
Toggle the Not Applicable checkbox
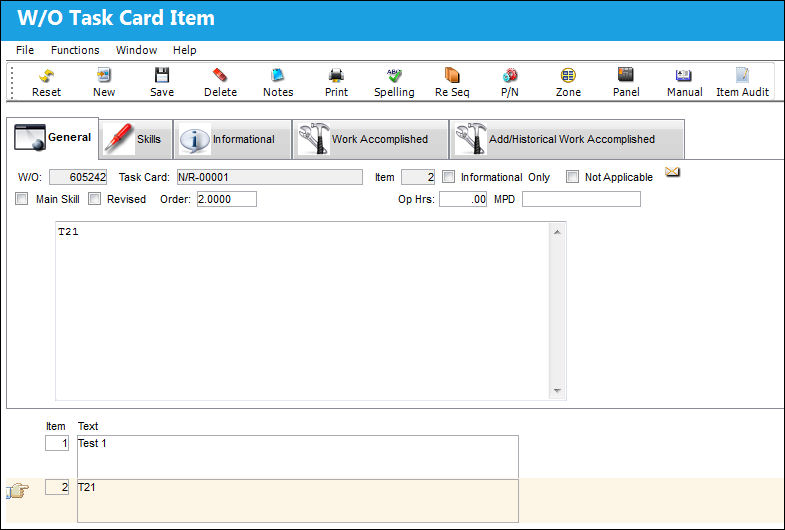pos(572,177)
